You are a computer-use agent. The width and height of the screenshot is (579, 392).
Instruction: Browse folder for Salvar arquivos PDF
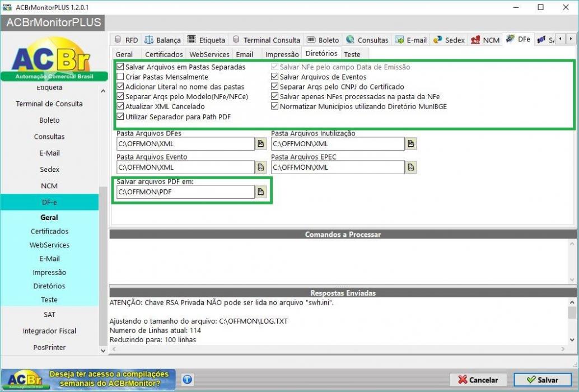coord(261,192)
